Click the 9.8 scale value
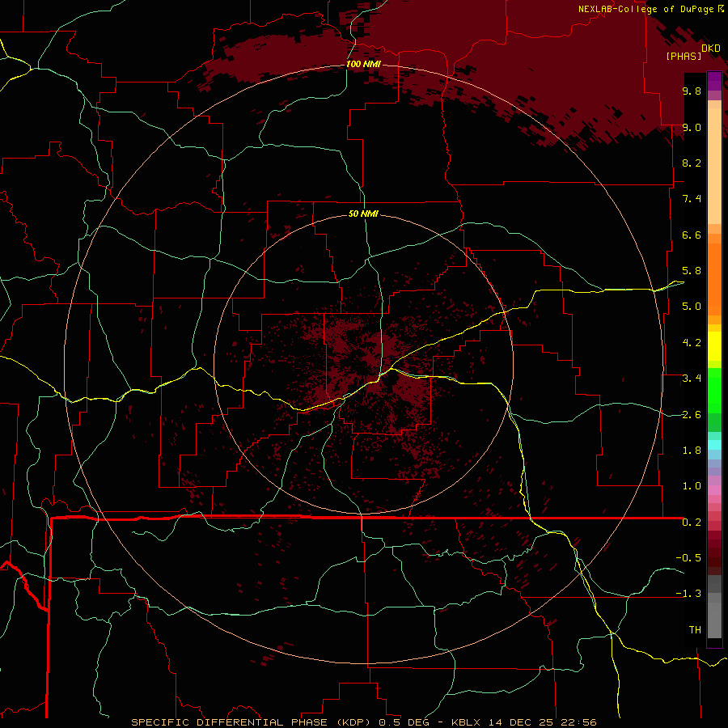The image size is (728, 728). click(692, 91)
